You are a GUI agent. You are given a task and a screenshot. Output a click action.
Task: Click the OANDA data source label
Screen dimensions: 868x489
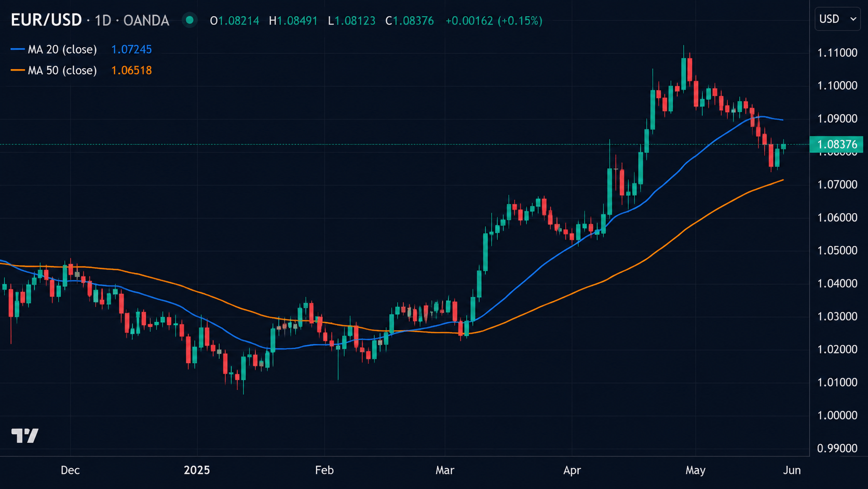146,20
